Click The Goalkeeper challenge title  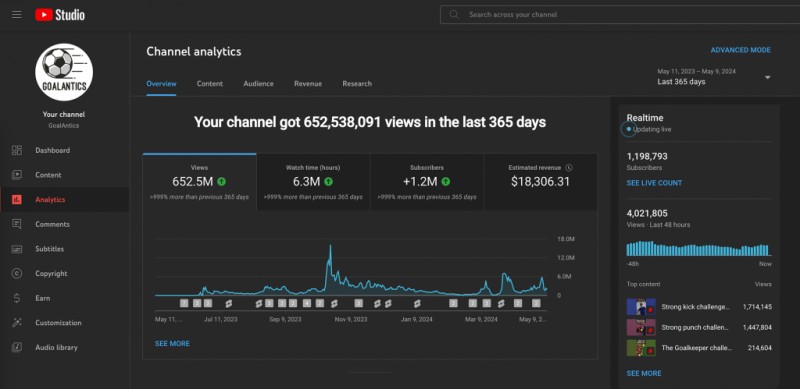pyautogui.click(x=696, y=348)
